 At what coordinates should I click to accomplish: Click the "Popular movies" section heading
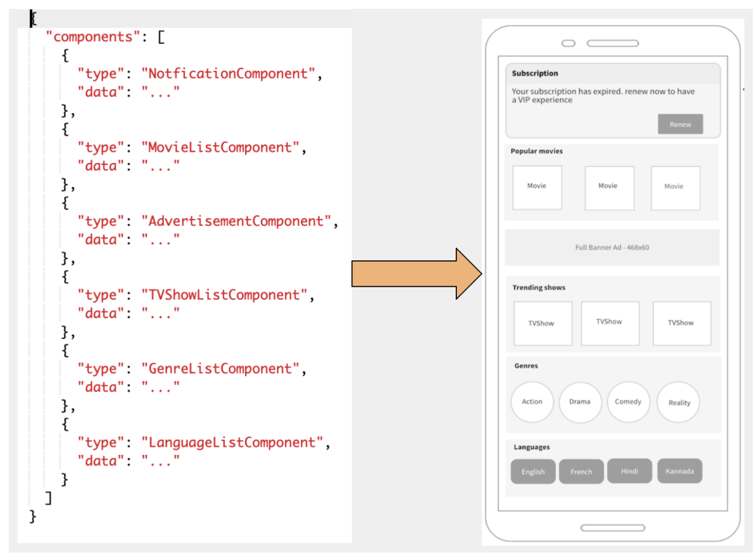click(537, 151)
